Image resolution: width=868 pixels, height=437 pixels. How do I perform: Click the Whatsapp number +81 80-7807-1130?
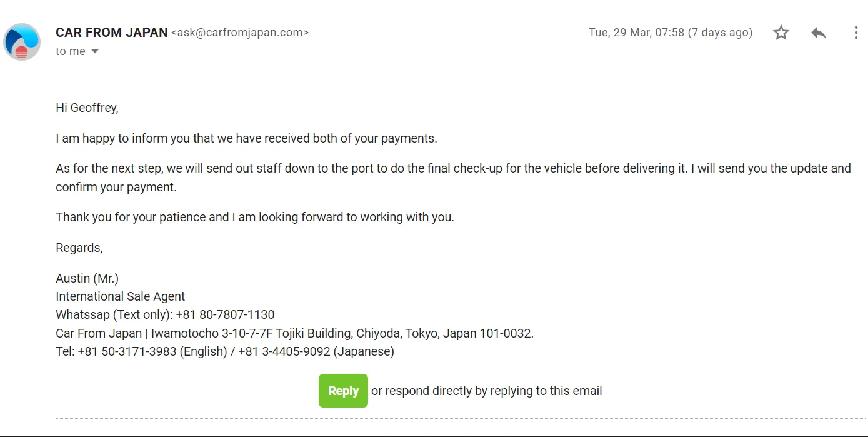(225, 314)
